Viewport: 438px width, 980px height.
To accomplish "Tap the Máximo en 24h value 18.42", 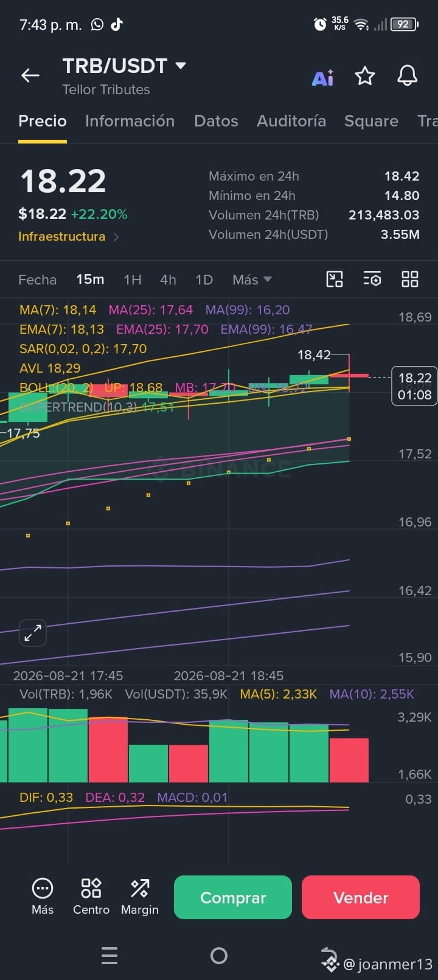I will pos(401,176).
